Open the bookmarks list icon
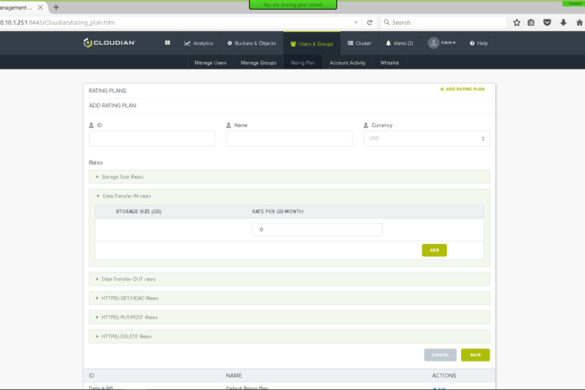 (x=531, y=23)
